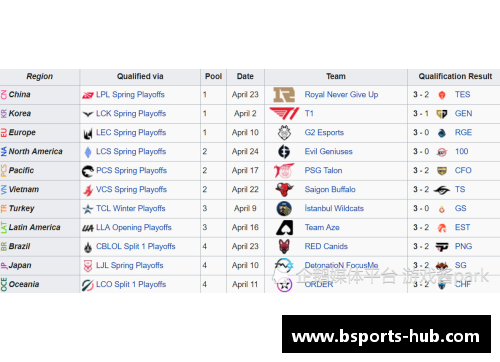Click the Team Aze black logo
The image size is (500, 362).
tap(285, 228)
